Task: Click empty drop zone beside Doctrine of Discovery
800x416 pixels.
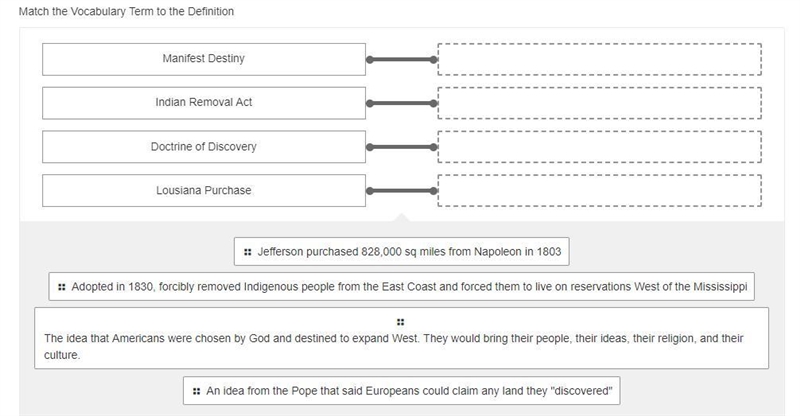Action: pos(599,147)
